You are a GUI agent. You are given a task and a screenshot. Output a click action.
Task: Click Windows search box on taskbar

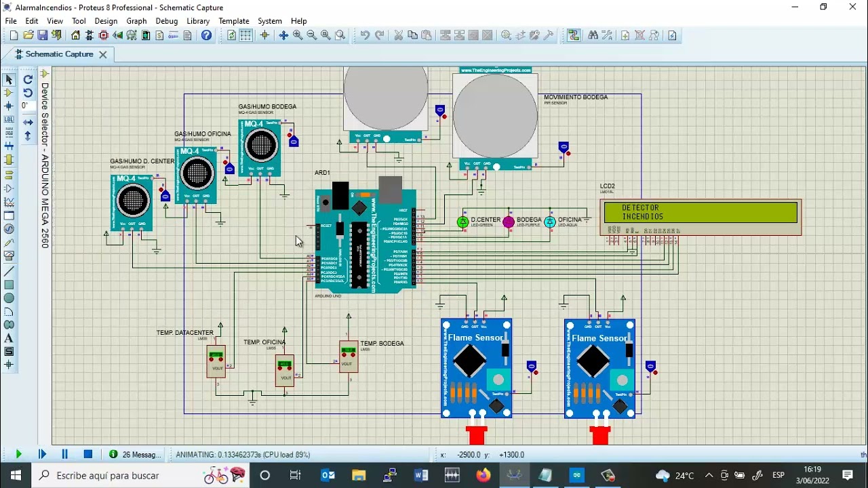click(x=139, y=475)
